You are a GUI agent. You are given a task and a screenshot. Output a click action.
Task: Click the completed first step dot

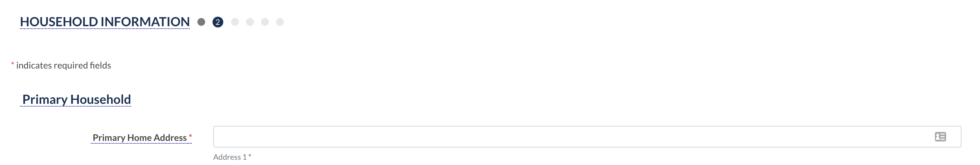click(201, 22)
